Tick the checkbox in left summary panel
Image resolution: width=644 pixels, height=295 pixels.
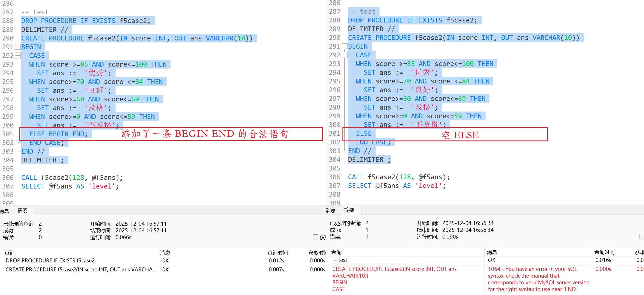316,237
